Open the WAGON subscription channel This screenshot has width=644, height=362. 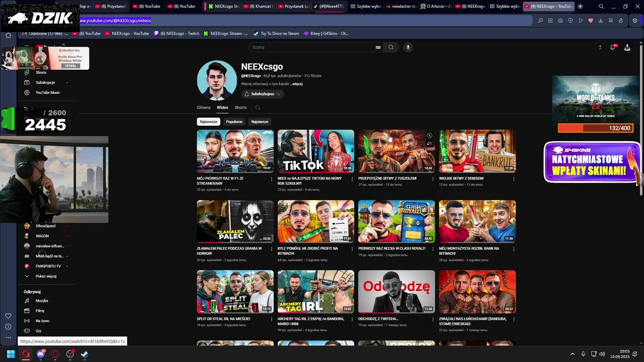point(42,236)
